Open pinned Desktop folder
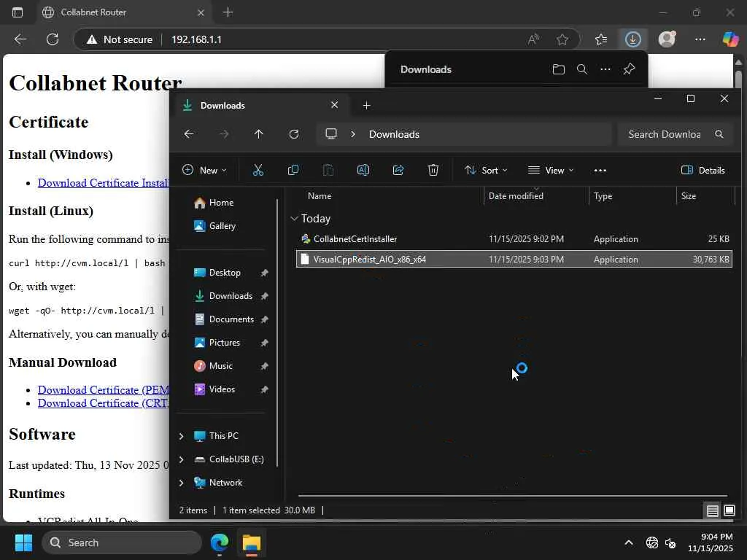Image resolution: width=747 pixels, height=560 pixels. [x=225, y=273]
